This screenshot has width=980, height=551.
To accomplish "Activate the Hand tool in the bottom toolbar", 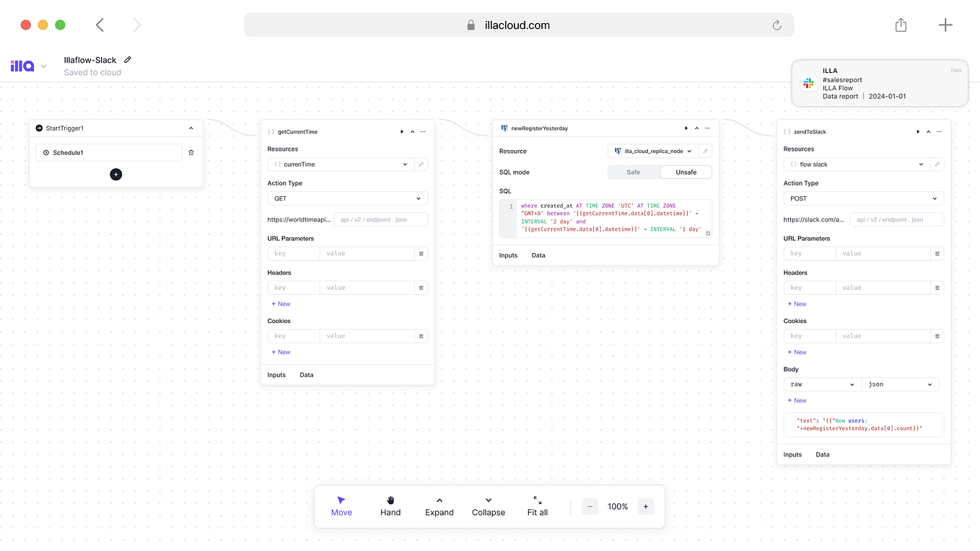I will [x=390, y=506].
